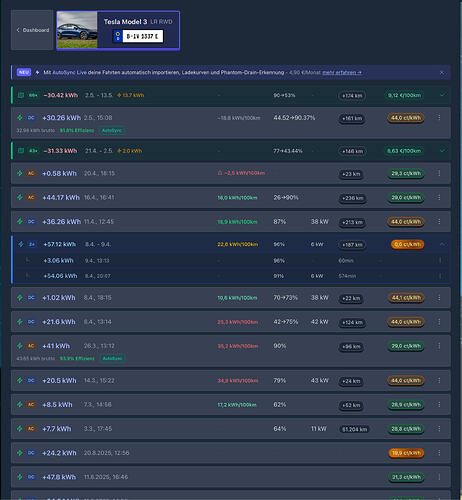Click the DC badge on +36.26 kWh row
The image size is (462, 500).
coord(31,222)
